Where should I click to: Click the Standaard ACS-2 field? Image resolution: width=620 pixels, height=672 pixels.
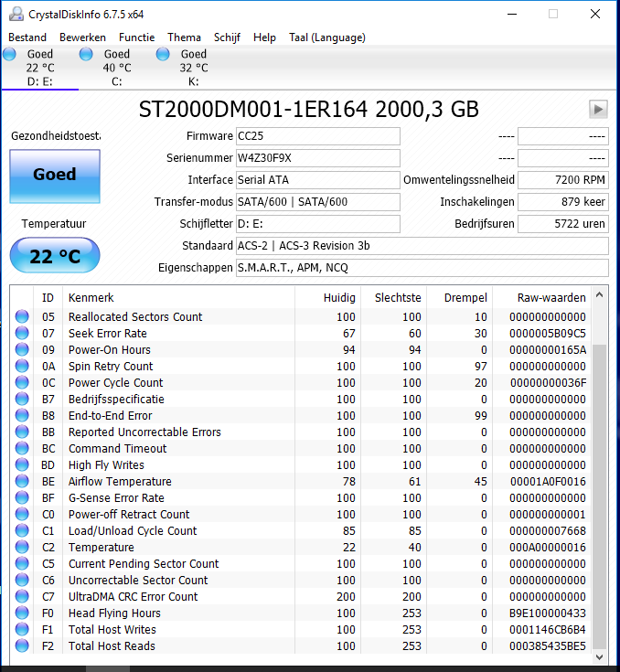(x=422, y=246)
